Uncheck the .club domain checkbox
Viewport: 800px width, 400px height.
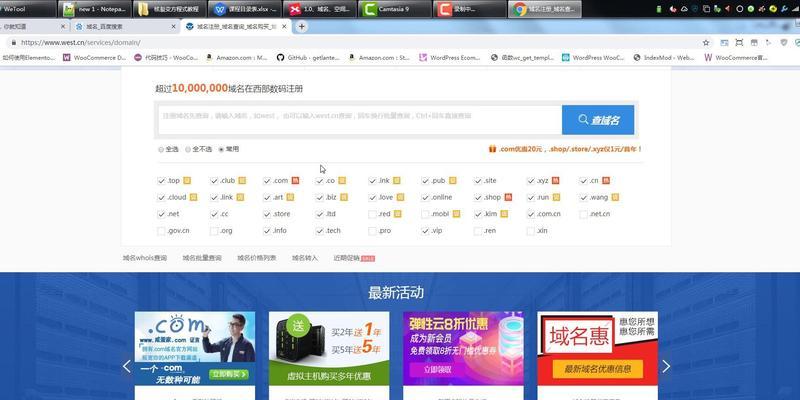coord(214,181)
